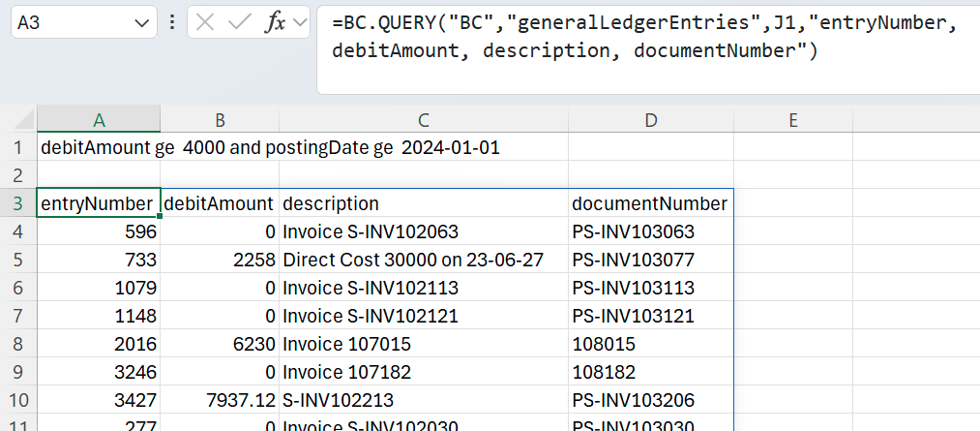Click the fill handle on cell A3

point(158,217)
